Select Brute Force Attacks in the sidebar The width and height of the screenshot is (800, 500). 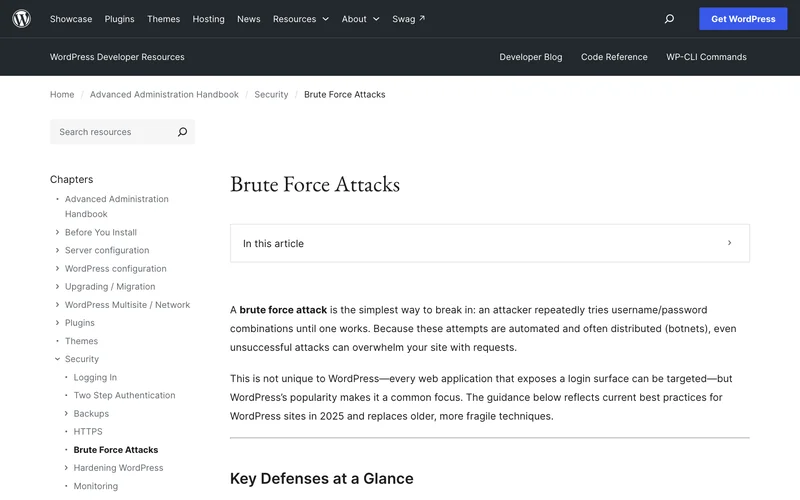pos(116,449)
